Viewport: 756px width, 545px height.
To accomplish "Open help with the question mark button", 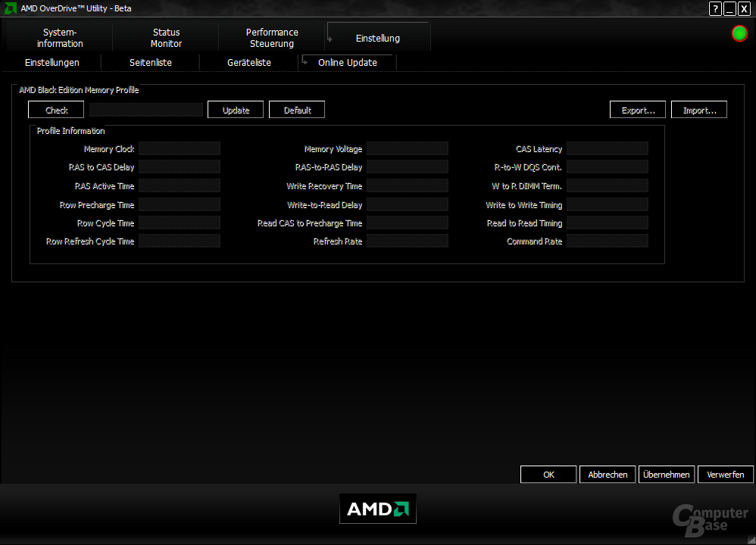I will pyautogui.click(x=715, y=8).
